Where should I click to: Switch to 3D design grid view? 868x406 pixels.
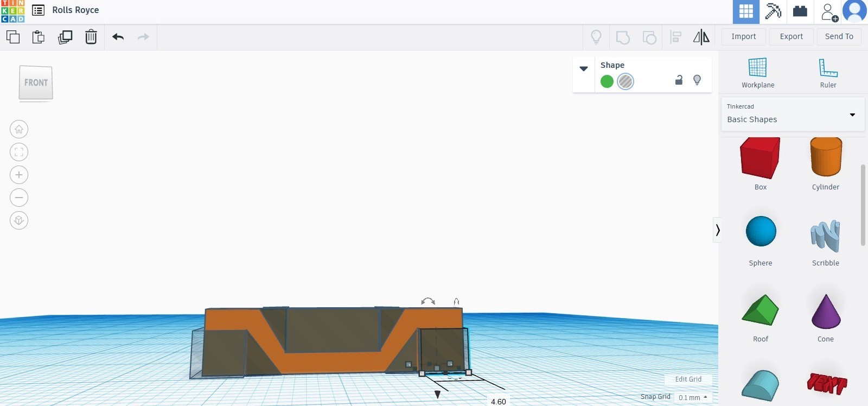pyautogui.click(x=746, y=11)
